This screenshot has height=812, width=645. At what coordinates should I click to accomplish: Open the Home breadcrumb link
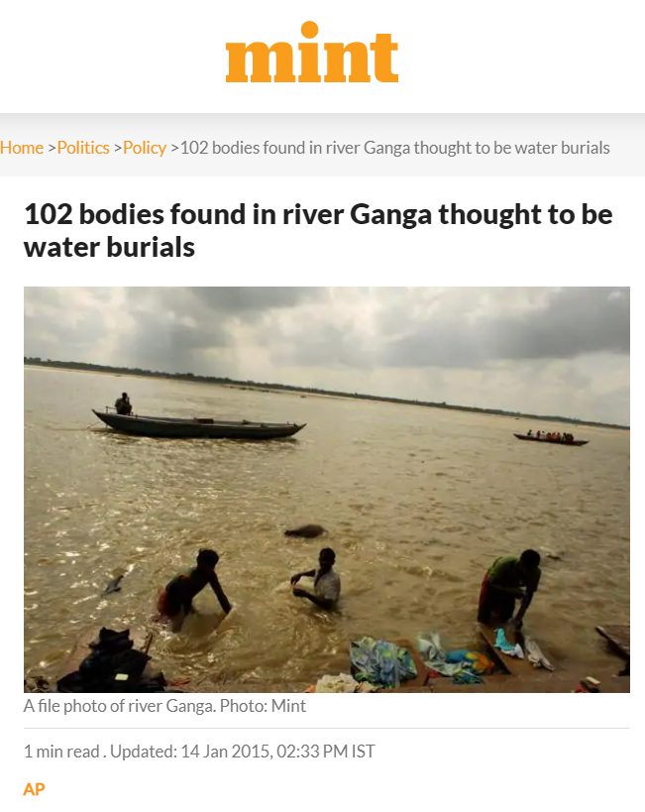click(22, 148)
